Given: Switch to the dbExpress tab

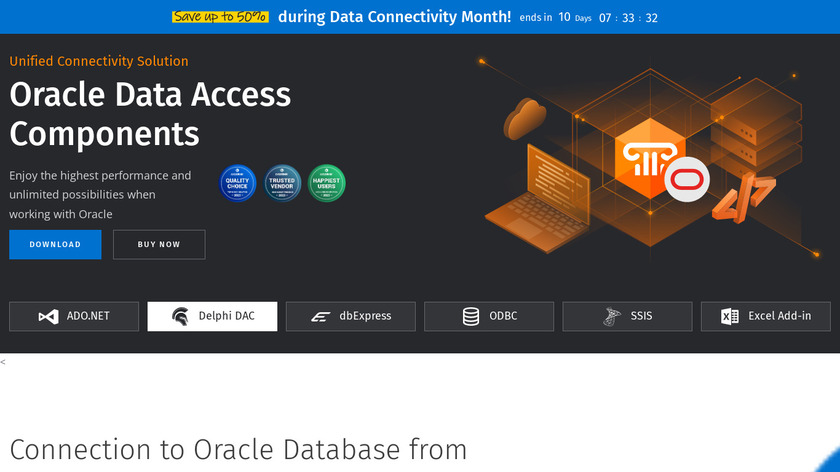Looking at the screenshot, I should [350, 316].
